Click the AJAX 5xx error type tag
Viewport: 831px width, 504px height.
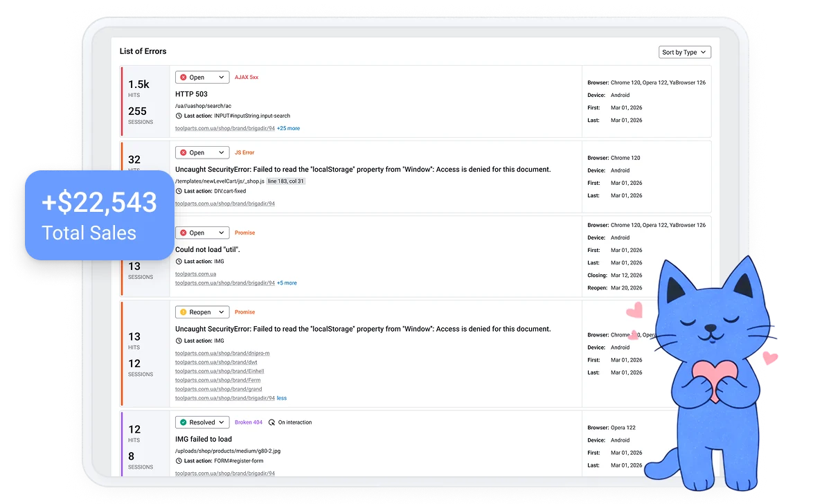click(247, 78)
